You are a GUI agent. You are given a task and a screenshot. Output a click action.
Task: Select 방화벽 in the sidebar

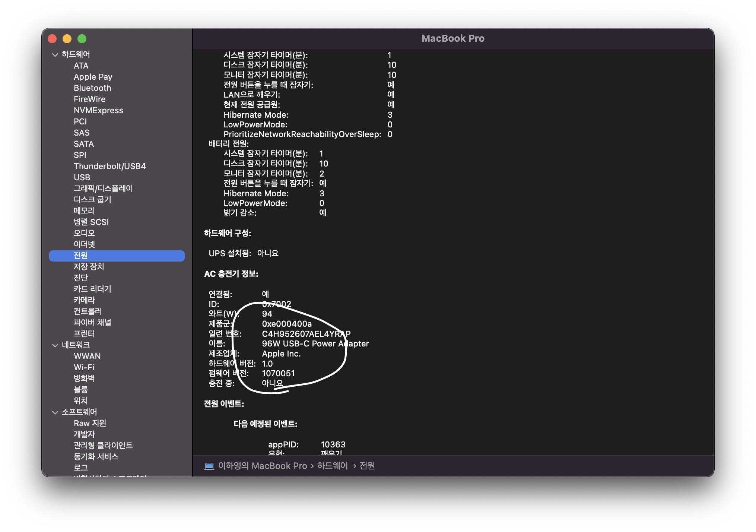click(84, 379)
